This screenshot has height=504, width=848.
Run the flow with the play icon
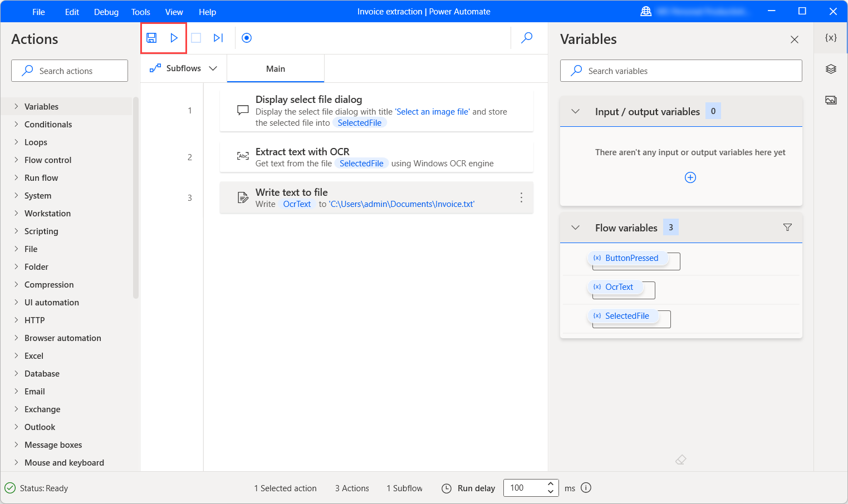[174, 38]
